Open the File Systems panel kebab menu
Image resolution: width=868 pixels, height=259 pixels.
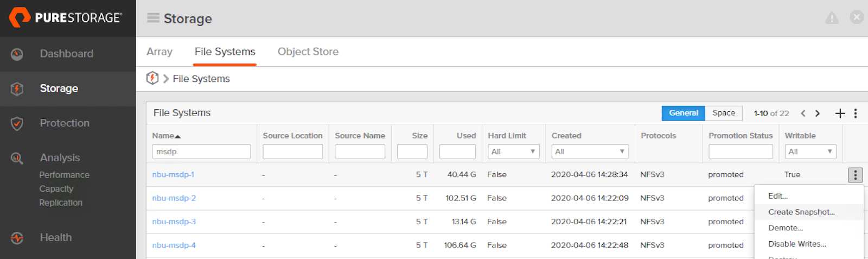(856, 113)
